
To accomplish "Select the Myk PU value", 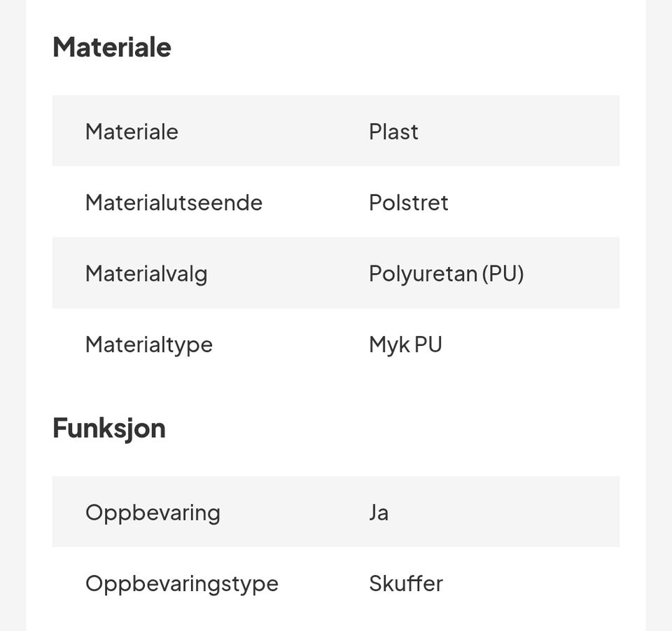I will [405, 345].
